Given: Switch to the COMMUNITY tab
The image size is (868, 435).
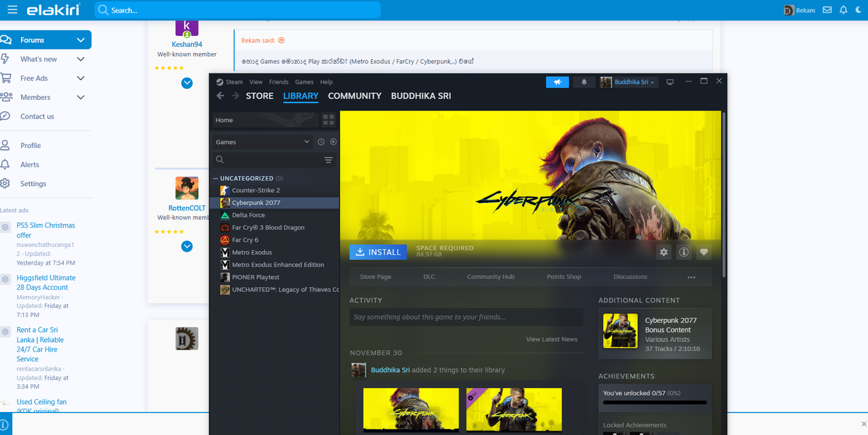Looking at the screenshot, I should [355, 96].
